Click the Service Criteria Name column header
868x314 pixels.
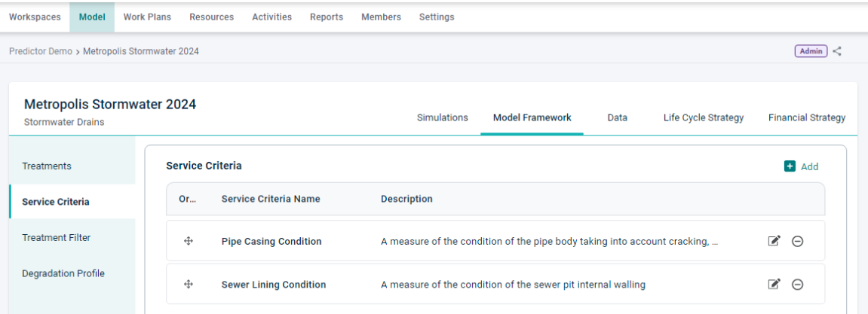coord(271,199)
